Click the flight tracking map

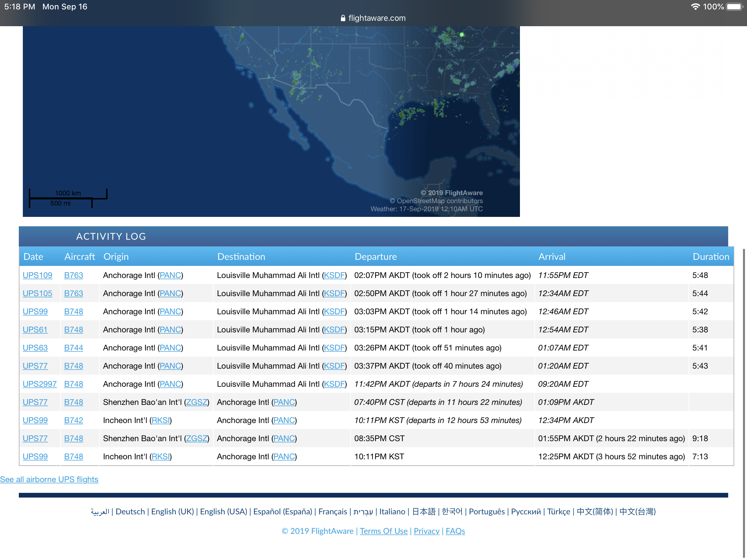click(x=271, y=122)
